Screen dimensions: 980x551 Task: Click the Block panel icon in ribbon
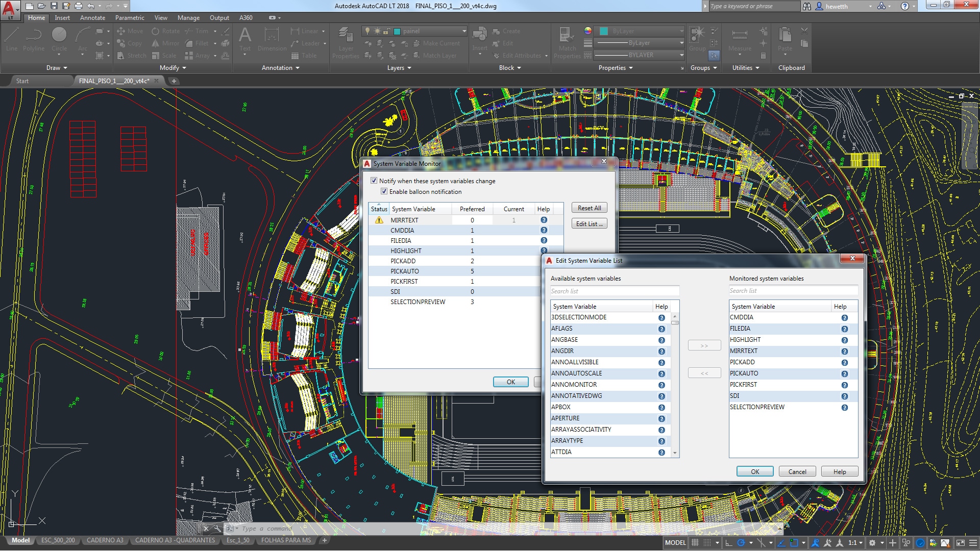[x=509, y=67]
